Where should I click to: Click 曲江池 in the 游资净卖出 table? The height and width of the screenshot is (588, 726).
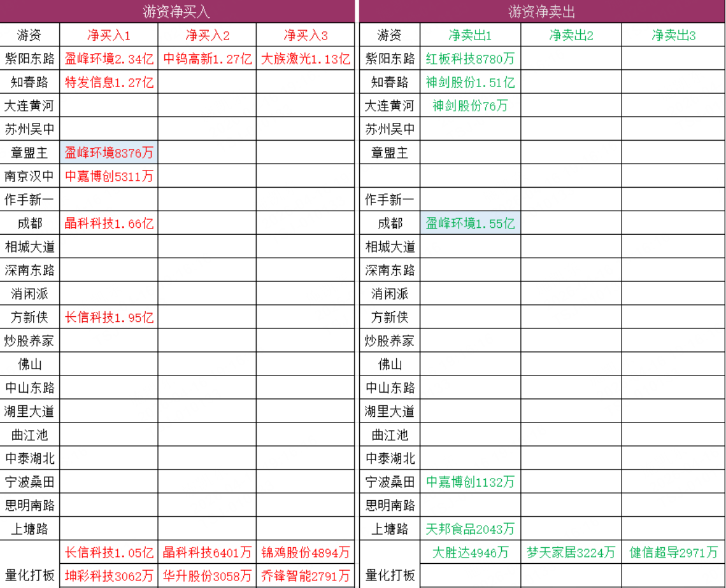click(x=390, y=435)
